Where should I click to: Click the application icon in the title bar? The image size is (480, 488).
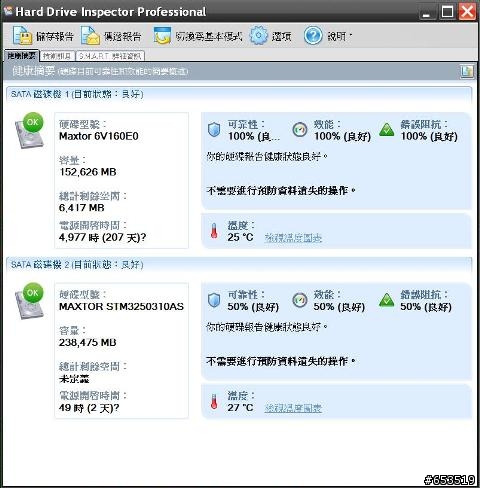click(x=8, y=10)
